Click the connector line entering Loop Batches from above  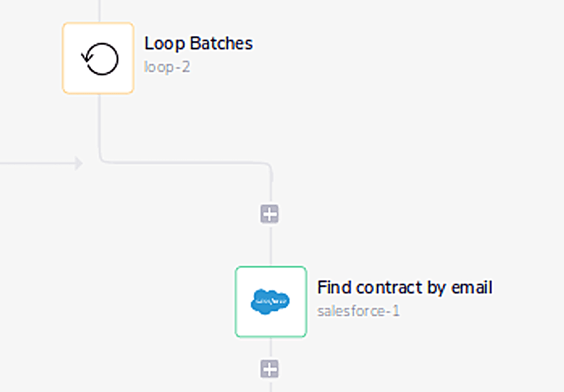click(99, 11)
